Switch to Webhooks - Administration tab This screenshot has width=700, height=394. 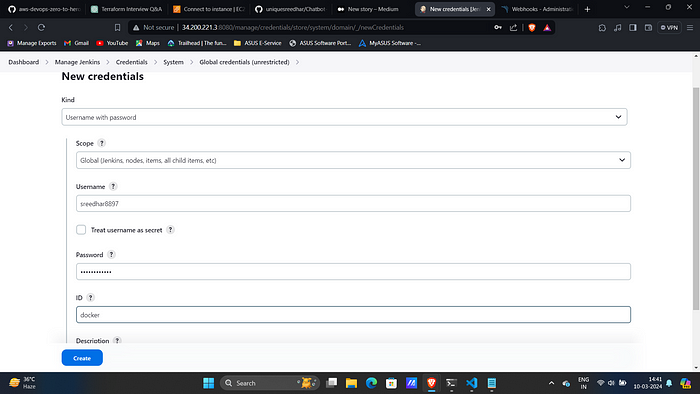click(x=538, y=9)
